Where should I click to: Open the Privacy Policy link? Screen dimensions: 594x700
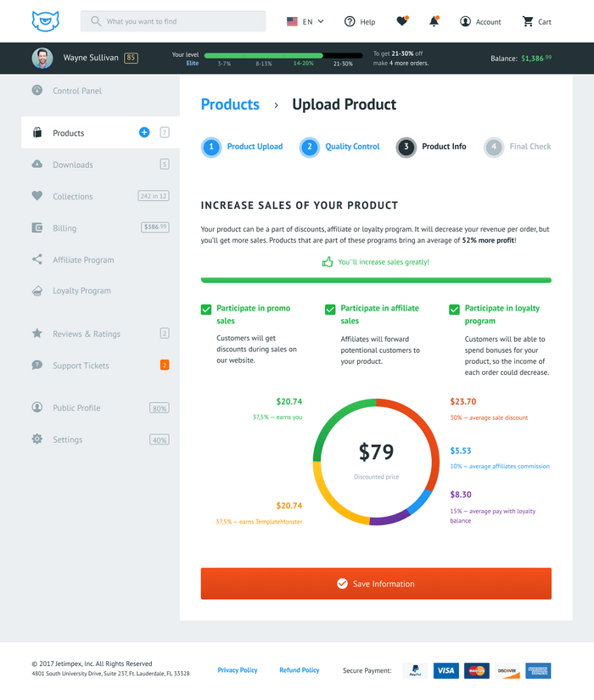[x=238, y=670]
